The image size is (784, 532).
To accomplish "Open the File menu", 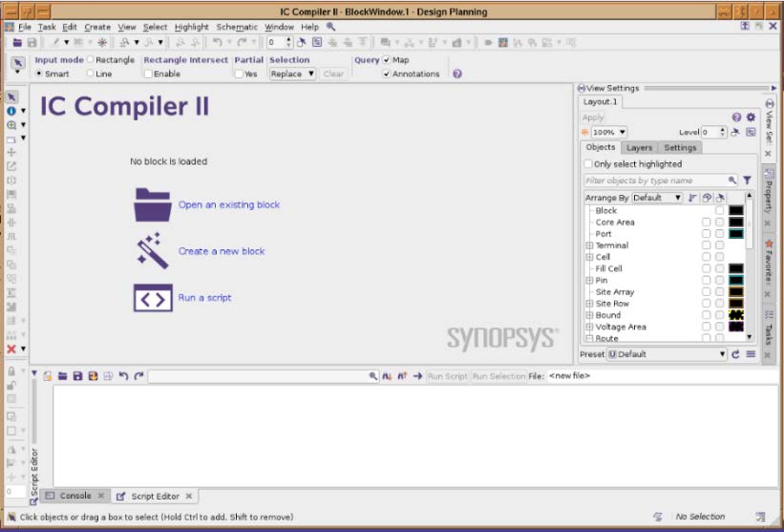I will pyautogui.click(x=25, y=27).
